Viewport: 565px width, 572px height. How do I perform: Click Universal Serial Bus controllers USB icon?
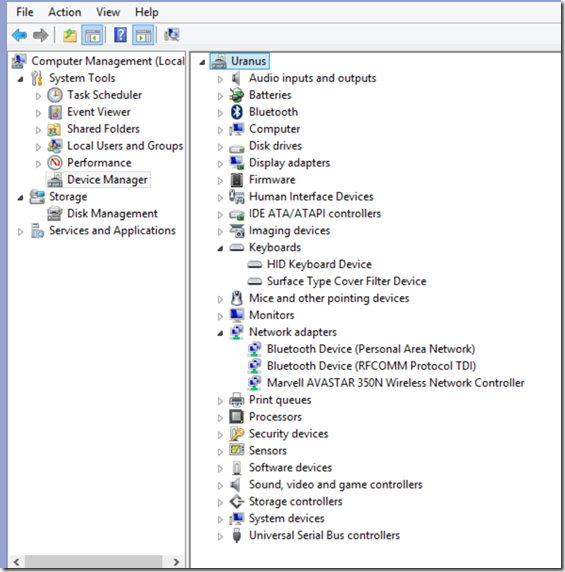coord(237,535)
